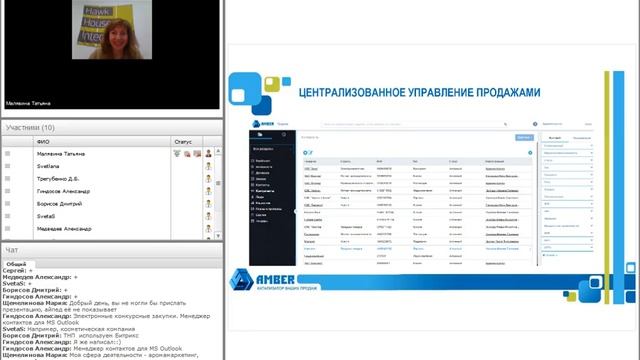
Task: Click the search field in the slide's app header
Action: [415, 124]
